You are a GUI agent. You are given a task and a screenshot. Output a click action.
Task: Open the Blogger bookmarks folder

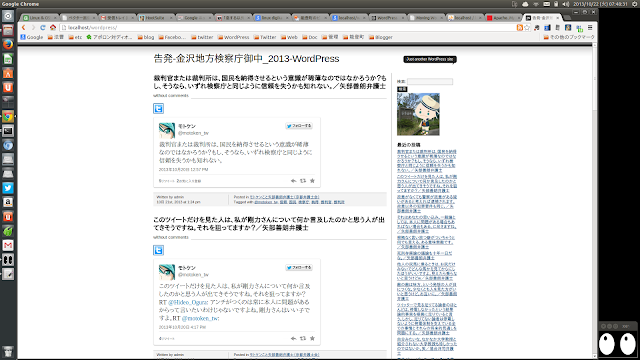(x=381, y=37)
